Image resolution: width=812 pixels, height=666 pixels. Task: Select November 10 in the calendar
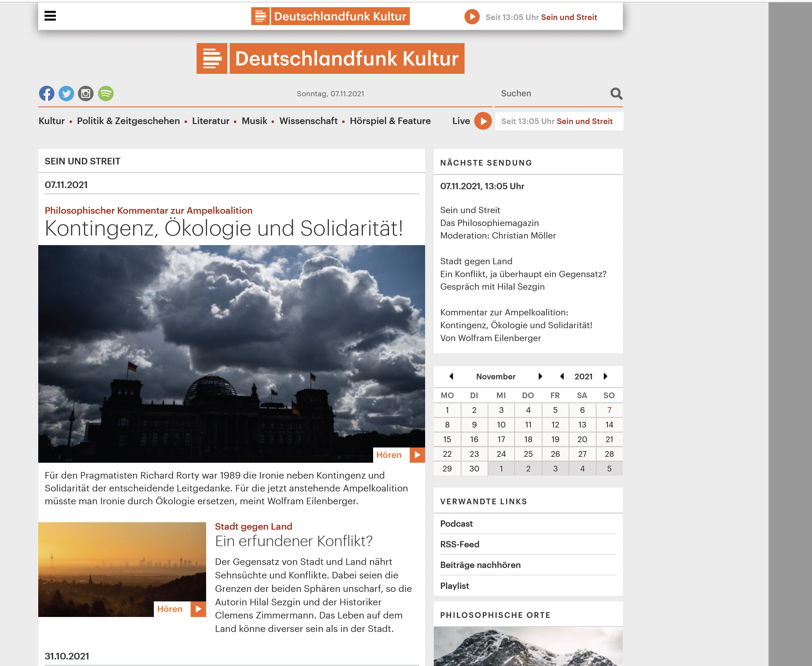click(x=501, y=425)
